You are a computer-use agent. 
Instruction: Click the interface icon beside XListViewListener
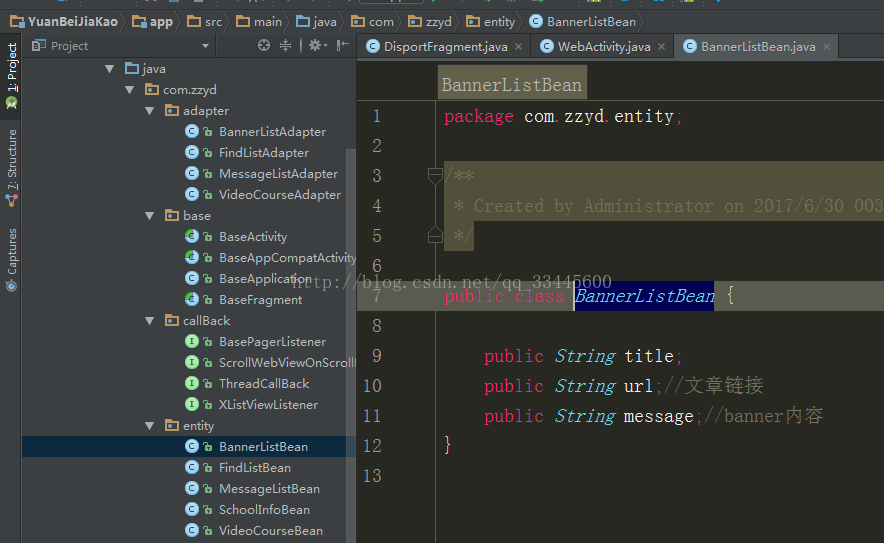(192, 404)
